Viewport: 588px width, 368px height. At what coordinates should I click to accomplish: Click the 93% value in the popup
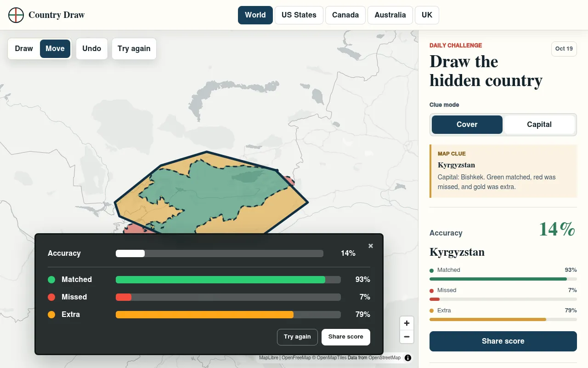tap(362, 280)
